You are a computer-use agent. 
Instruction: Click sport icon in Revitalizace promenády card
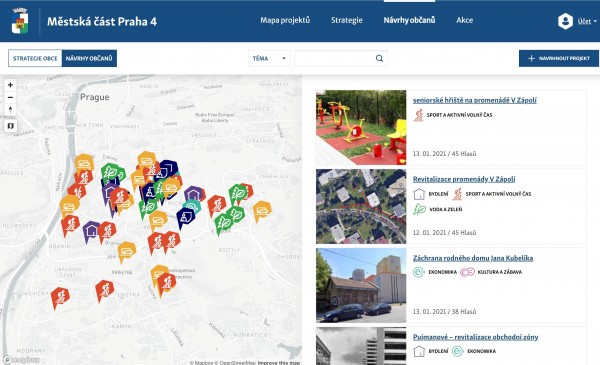click(457, 194)
